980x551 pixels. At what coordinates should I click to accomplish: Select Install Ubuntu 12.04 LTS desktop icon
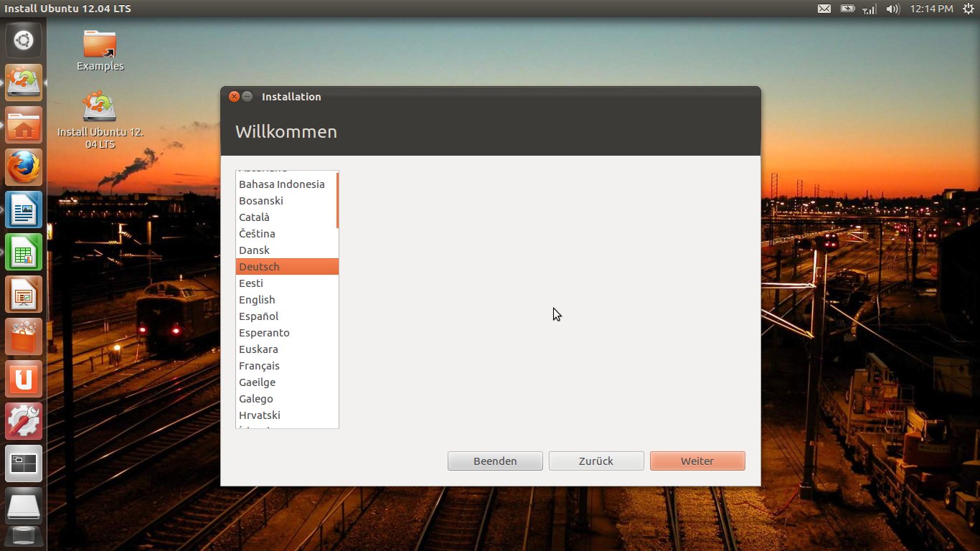pyautogui.click(x=100, y=120)
